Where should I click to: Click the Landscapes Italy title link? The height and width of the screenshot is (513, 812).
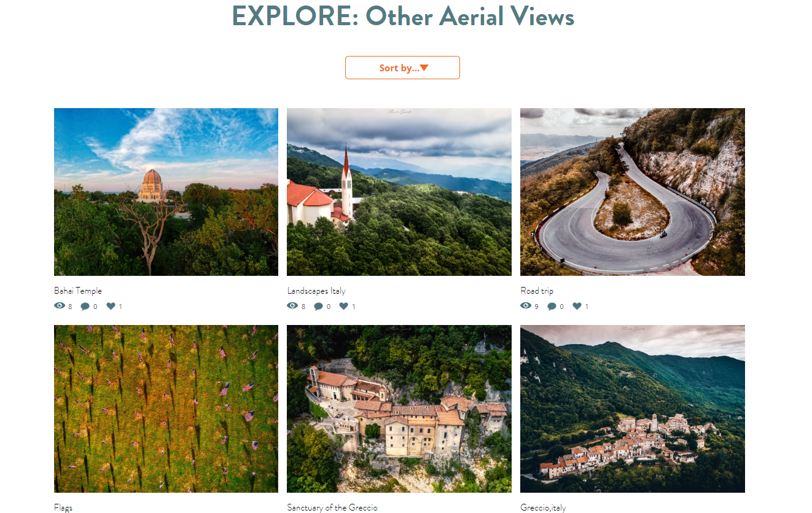coord(316,291)
